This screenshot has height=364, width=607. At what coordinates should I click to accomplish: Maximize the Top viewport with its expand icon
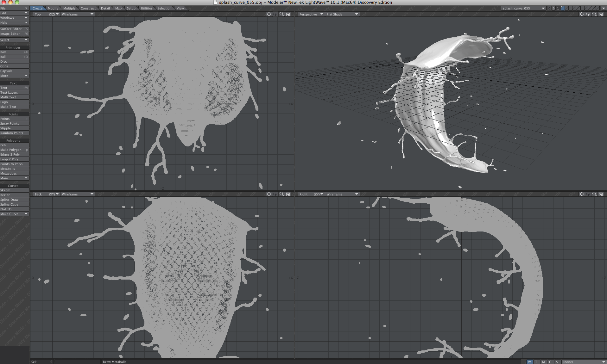click(x=288, y=14)
